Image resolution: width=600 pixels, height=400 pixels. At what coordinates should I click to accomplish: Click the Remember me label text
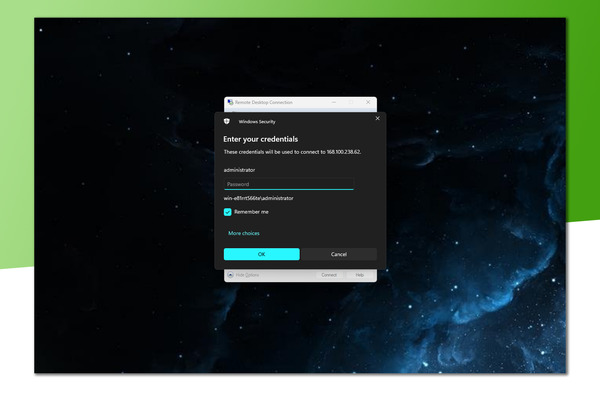tap(251, 212)
